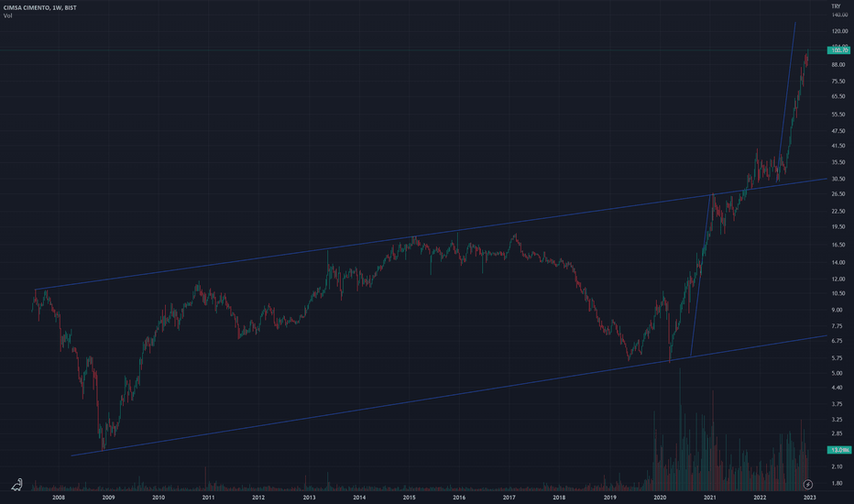
Task: Click the 4.40 price scale label
Action: click(x=838, y=388)
